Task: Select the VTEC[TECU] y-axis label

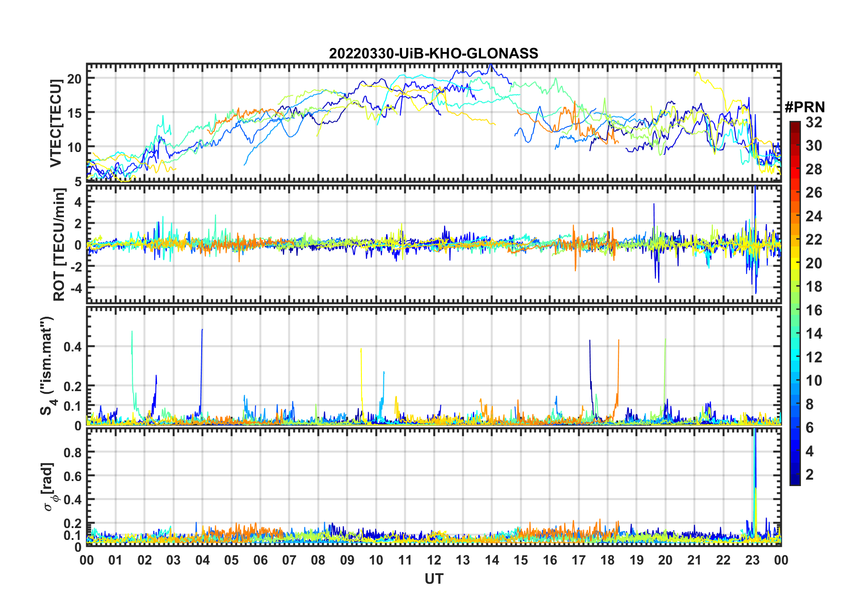Action: (56, 123)
